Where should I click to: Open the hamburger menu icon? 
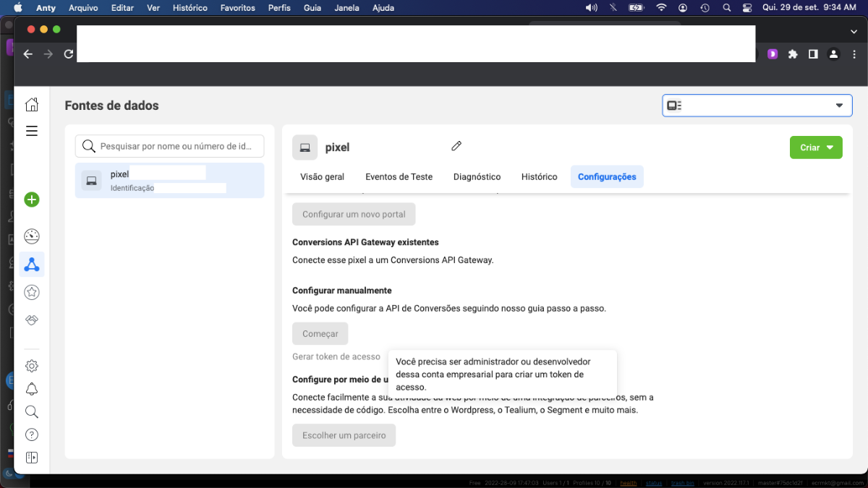click(32, 131)
